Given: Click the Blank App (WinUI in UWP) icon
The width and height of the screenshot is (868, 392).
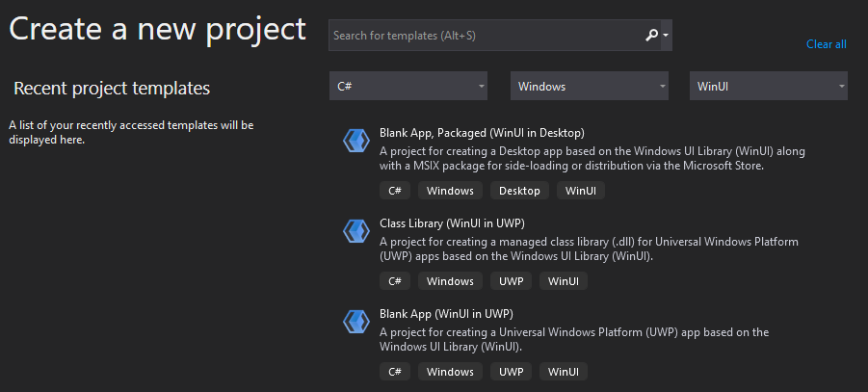Looking at the screenshot, I should [x=356, y=321].
